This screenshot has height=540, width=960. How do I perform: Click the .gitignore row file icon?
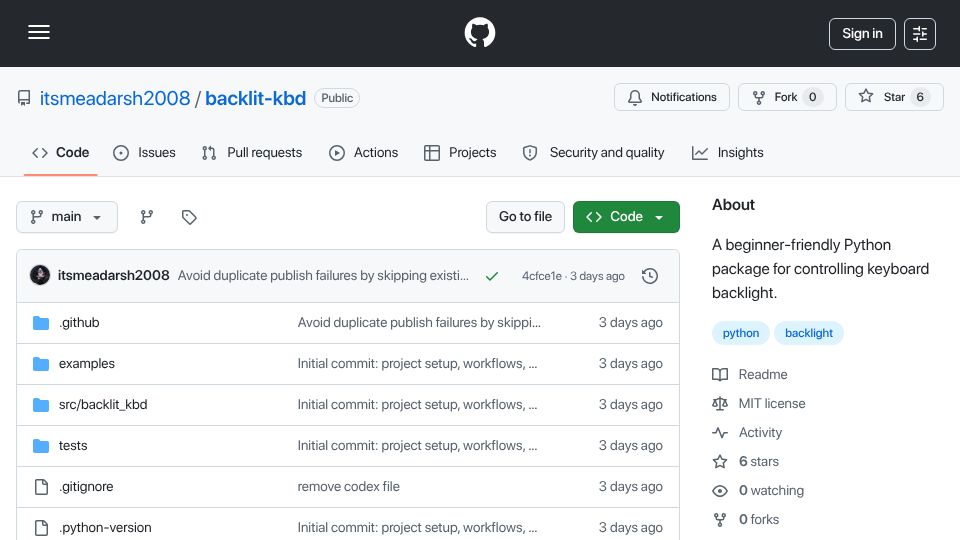click(x=41, y=487)
